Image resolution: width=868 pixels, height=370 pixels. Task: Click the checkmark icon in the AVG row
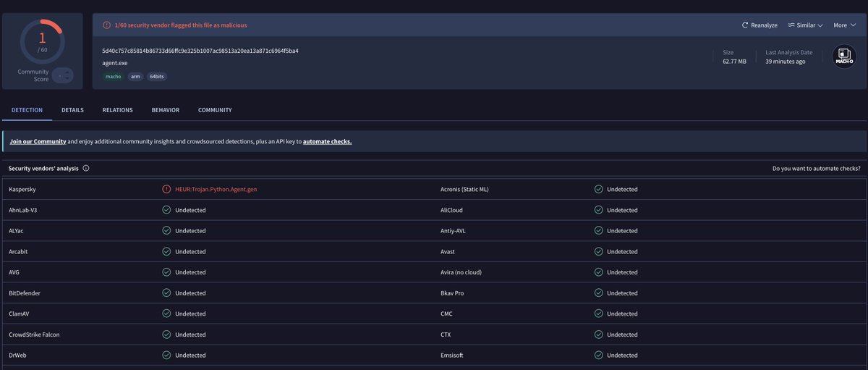[x=166, y=272]
